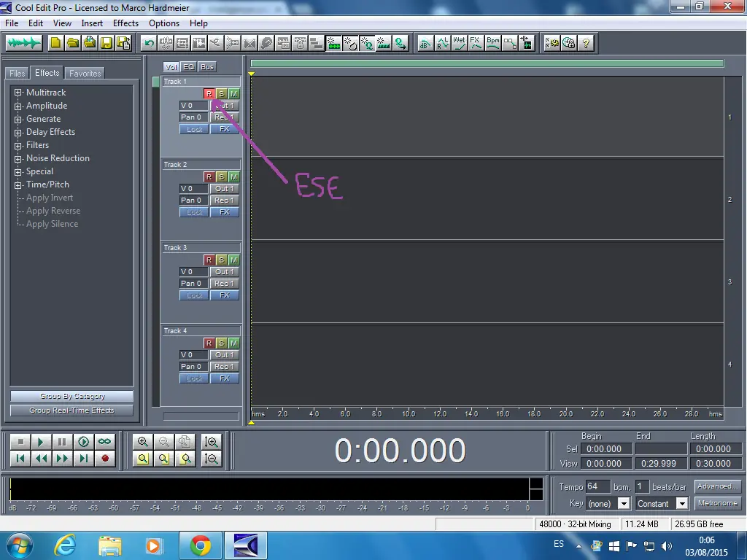The image size is (747, 560).
Task: Click Track 3 Pan 0 field
Action: pos(194,284)
